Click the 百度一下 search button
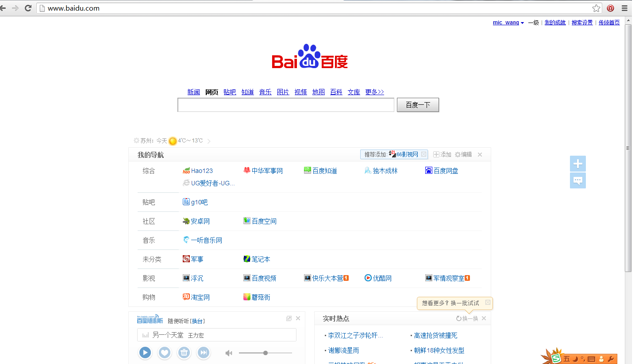The image size is (635, 364). pos(418,105)
